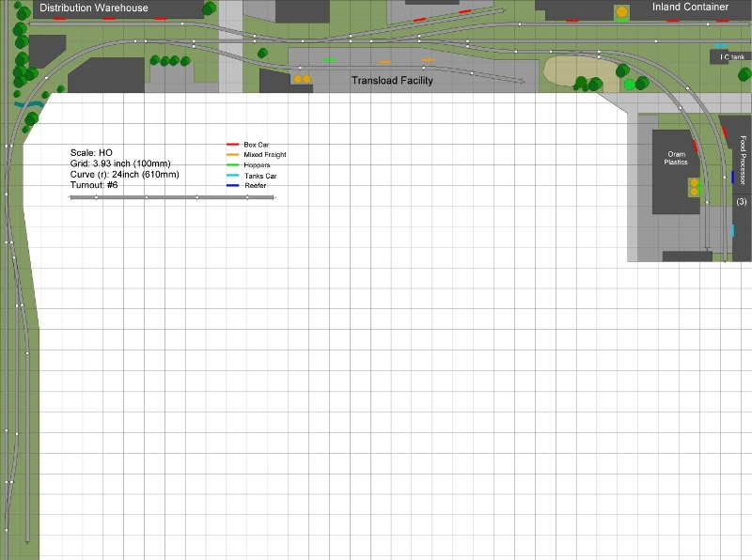
Task: Select the track sample bar below Turnout #6
Action: point(172,197)
